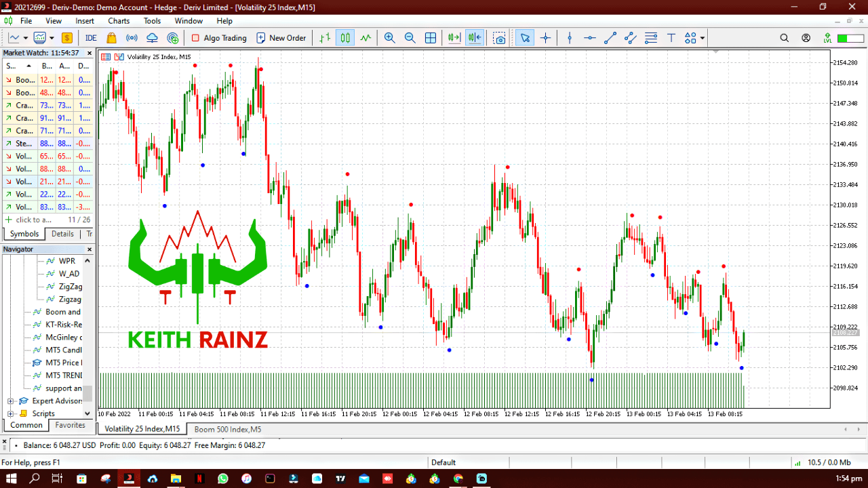This screenshot has width=868, height=488.
Task: Toggle chart auto scroll to end
Action: point(454,38)
